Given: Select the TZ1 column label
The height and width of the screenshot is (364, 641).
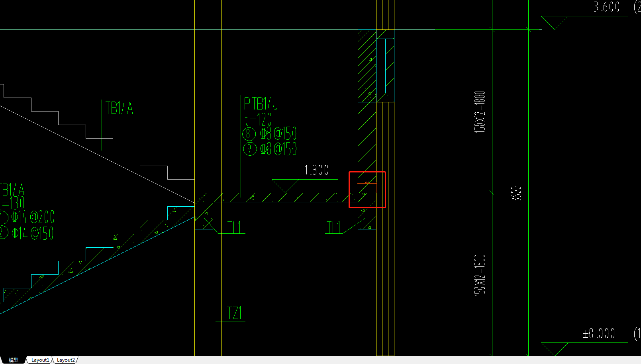Looking at the screenshot, I should tap(235, 313).
